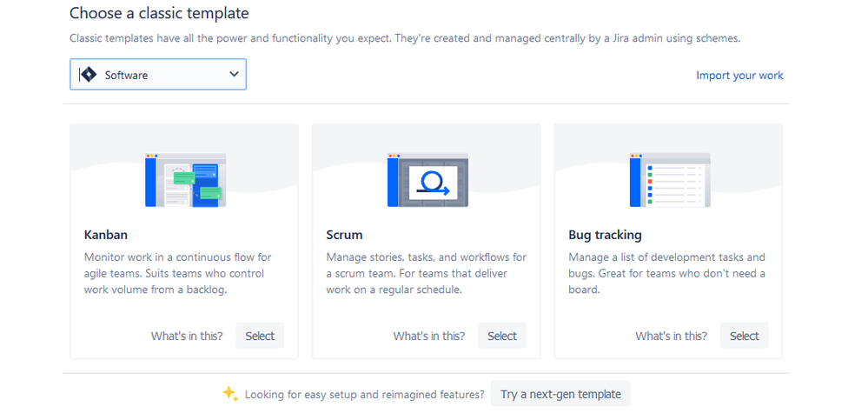Image resolution: width=868 pixels, height=420 pixels.
Task: Click the Scrum description starting 'Manage stories'
Action: click(427, 273)
